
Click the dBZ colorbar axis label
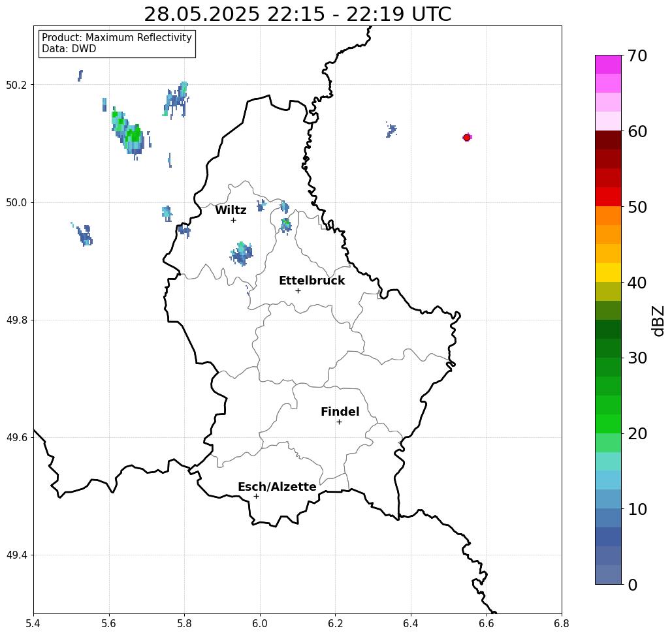[658, 321]
